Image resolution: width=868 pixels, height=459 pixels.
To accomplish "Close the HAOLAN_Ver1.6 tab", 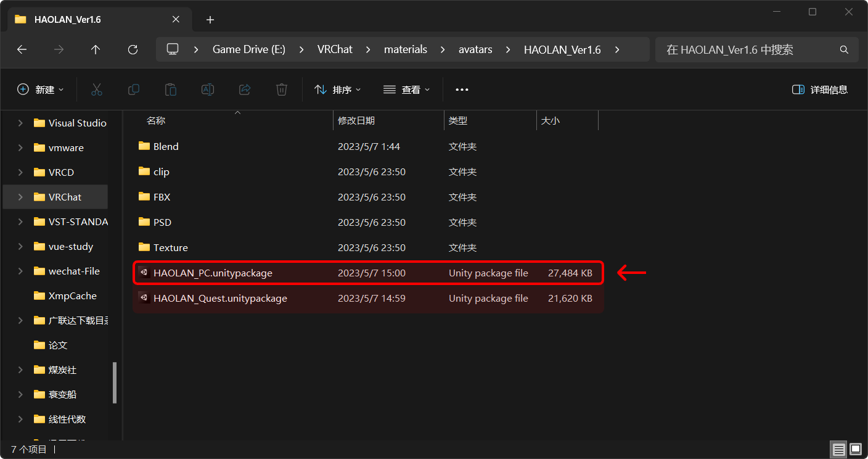I will 176,19.
